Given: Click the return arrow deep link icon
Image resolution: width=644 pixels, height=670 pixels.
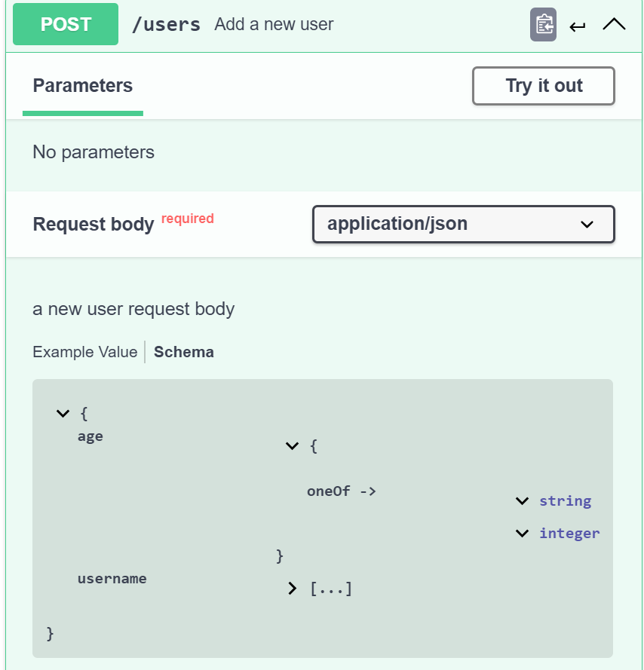Looking at the screenshot, I should pos(578,27).
